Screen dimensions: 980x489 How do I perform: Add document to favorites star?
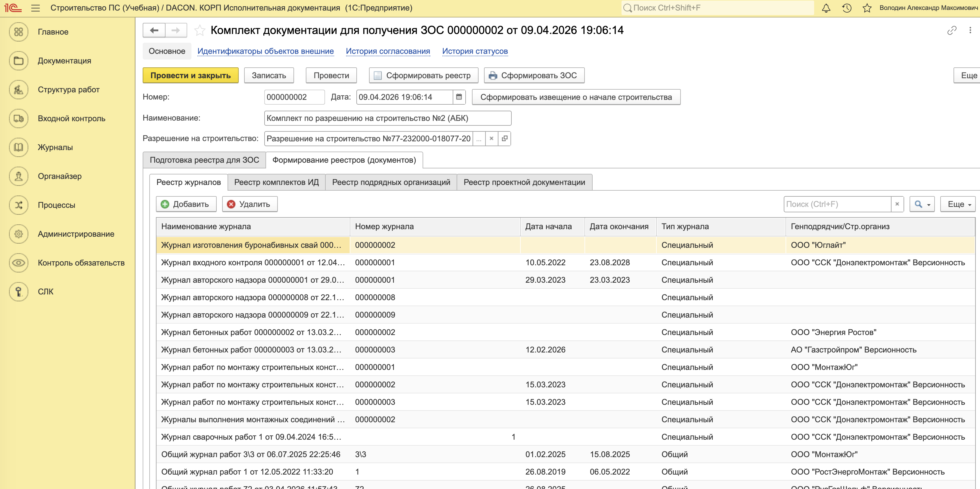tap(200, 30)
